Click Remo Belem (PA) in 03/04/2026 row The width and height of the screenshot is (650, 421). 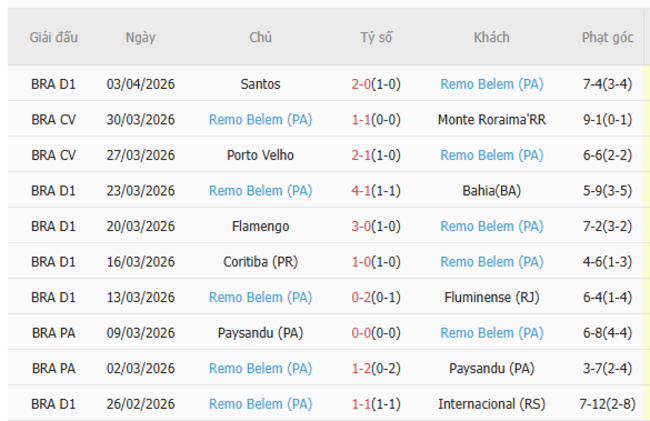click(492, 85)
